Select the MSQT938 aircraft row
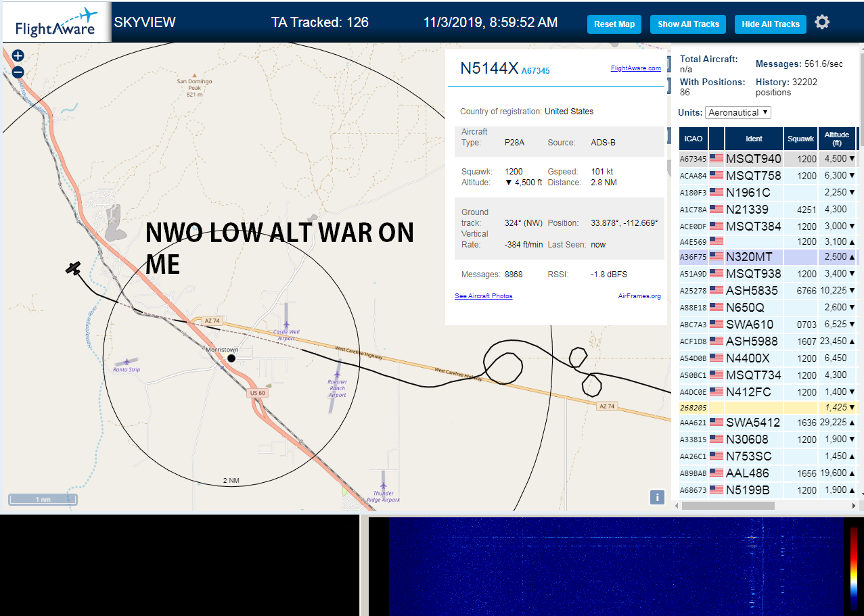864x616 pixels. pos(768,274)
